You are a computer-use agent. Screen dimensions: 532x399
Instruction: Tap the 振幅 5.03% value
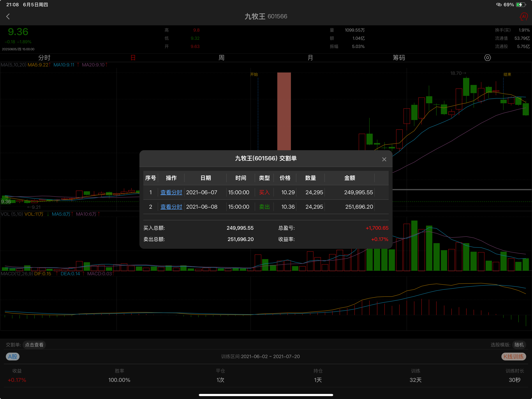[358, 46]
